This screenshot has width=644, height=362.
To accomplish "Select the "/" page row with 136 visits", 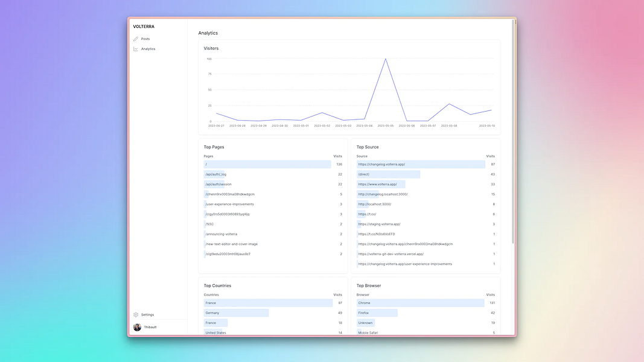I will pos(273,164).
